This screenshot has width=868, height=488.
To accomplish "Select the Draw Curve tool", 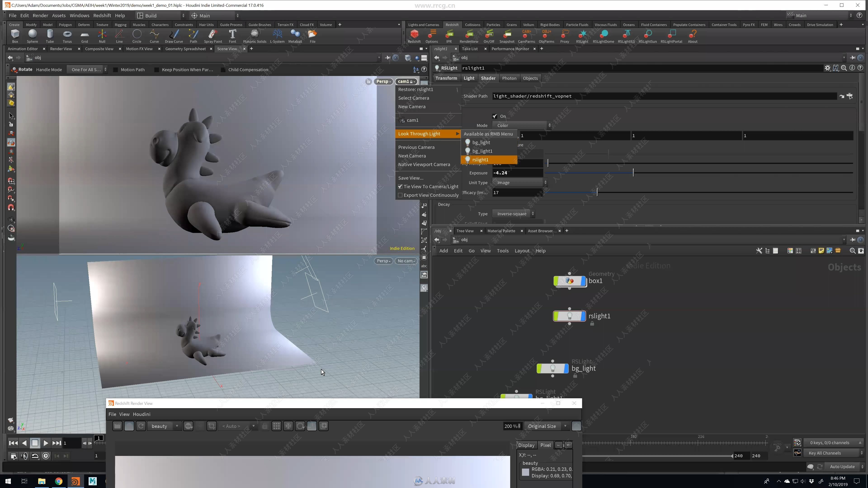I will click(174, 36).
